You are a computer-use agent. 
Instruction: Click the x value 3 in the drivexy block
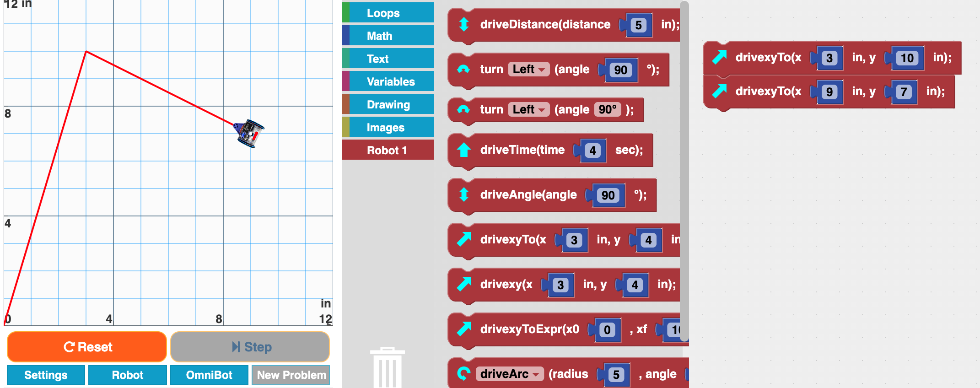click(x=560, y=285)
